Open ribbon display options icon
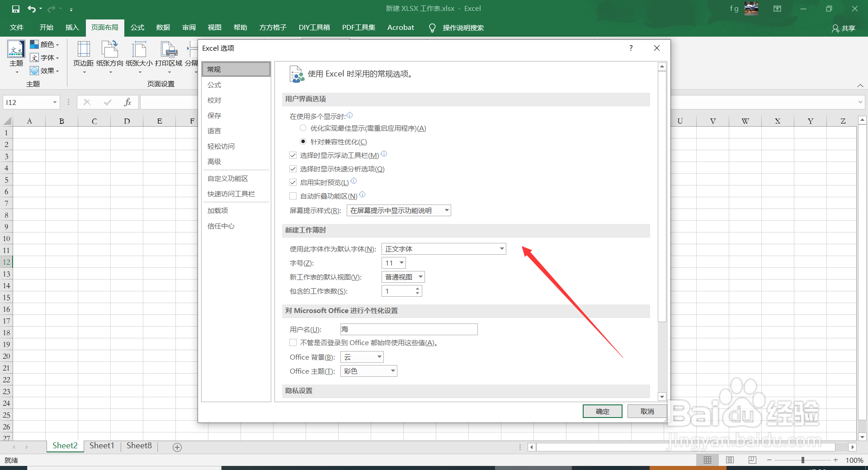Screen dimensions: 868x470 [x=777, y=9]
